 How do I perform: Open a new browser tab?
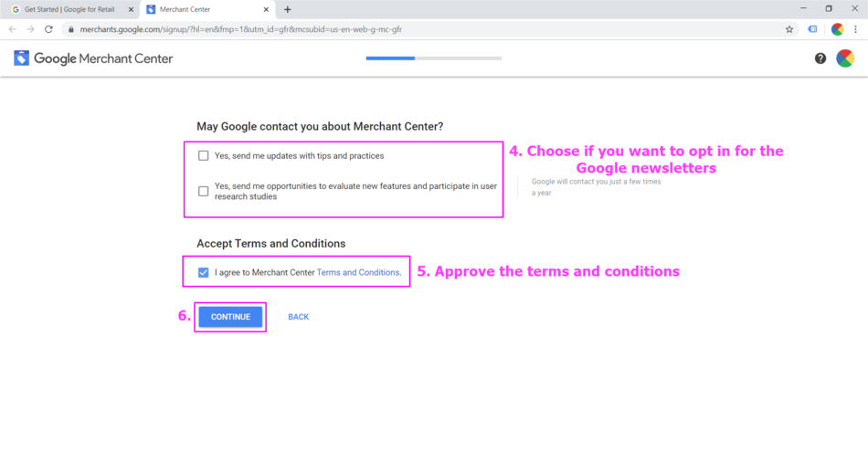tap(288, 10)
